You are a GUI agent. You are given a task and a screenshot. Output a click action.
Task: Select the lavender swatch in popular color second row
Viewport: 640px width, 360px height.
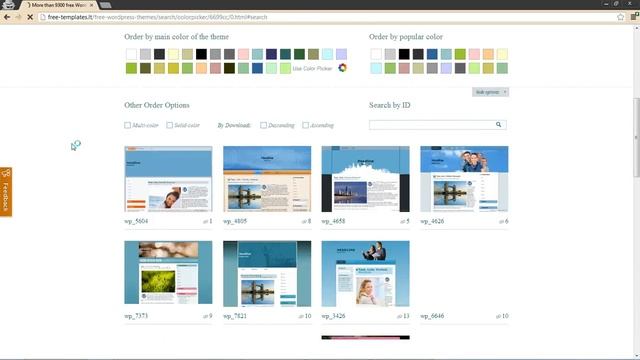(446, 68)
